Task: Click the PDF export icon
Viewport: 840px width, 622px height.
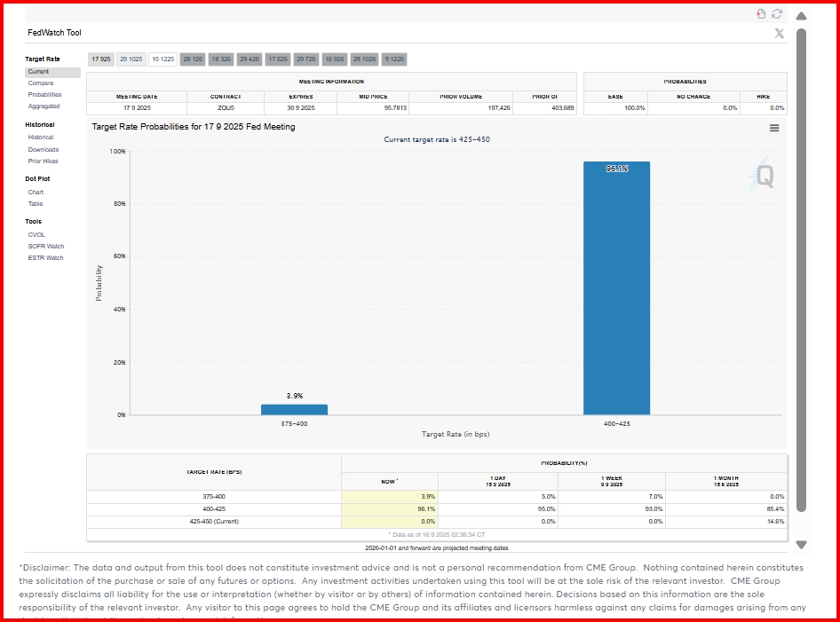Action: click(761, 14)
